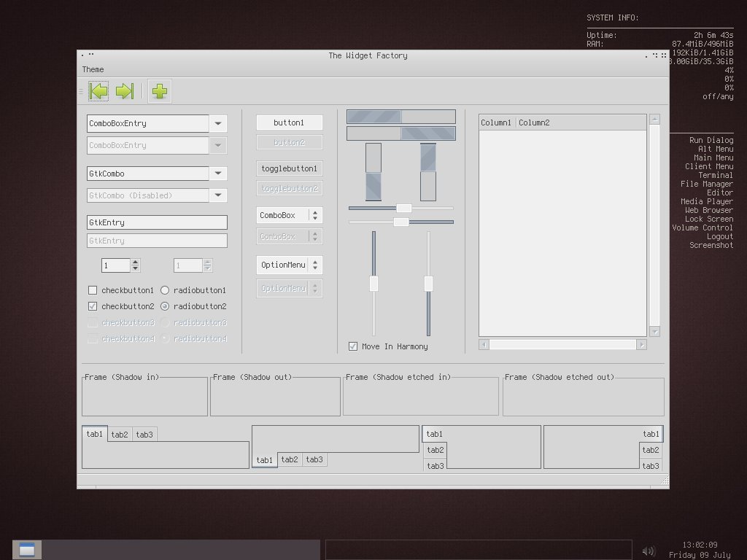Click the left vertical slider handle
Viewport: 747px width, 560px height.
coord(374,284)
